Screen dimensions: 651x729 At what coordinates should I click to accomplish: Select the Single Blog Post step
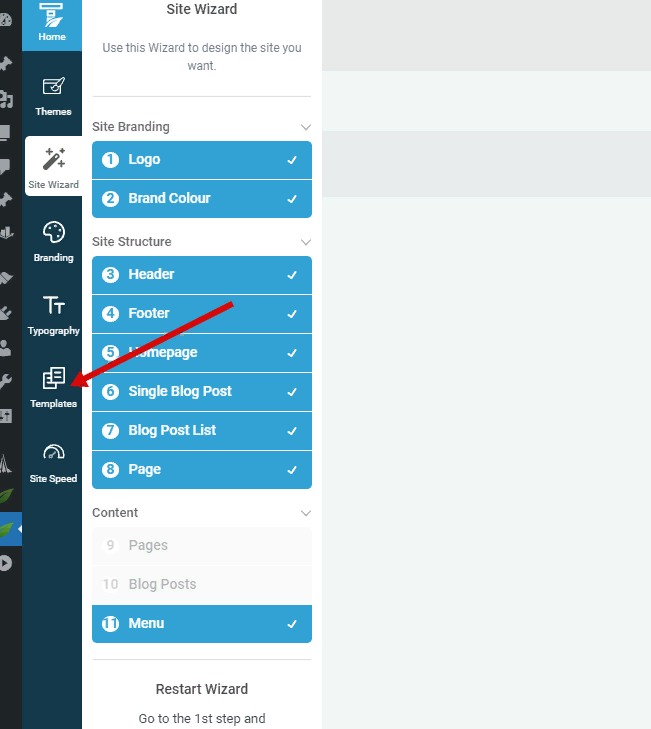pyautogui.click(x=202, y=392)
